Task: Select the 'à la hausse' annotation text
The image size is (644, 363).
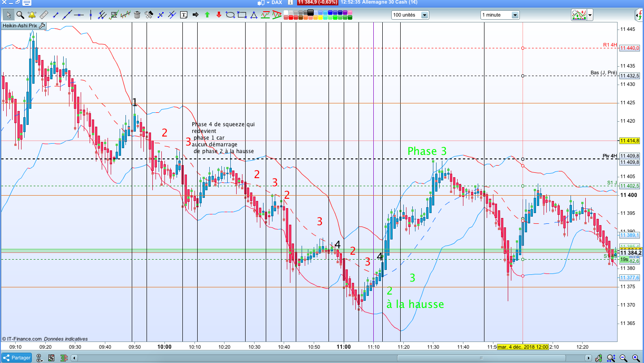Action: pos(415,304)
